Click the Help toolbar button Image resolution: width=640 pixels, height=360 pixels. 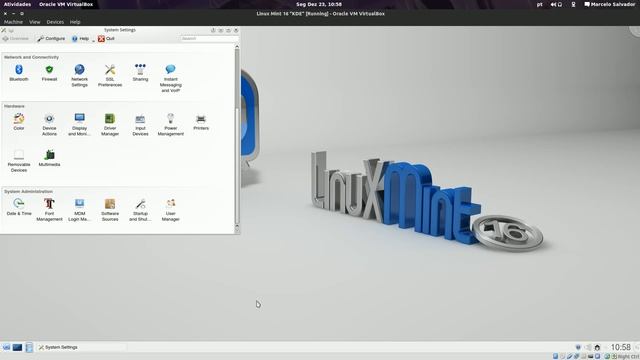pyautogui.click(x=80, y=39)
